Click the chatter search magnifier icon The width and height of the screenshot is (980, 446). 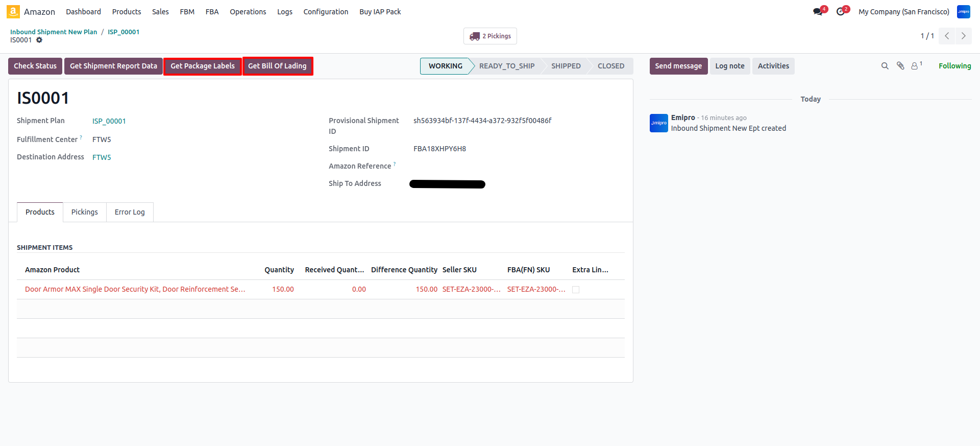coord(885,66)
